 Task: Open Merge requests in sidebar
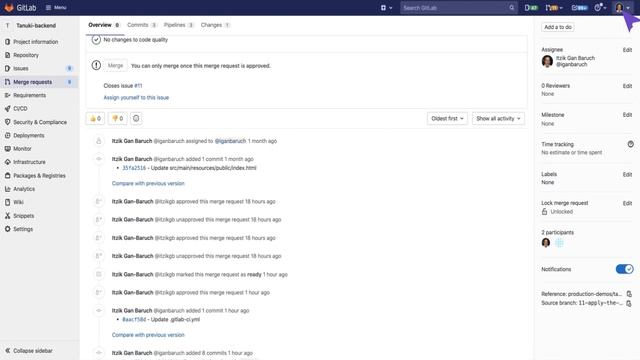[33, 82]
